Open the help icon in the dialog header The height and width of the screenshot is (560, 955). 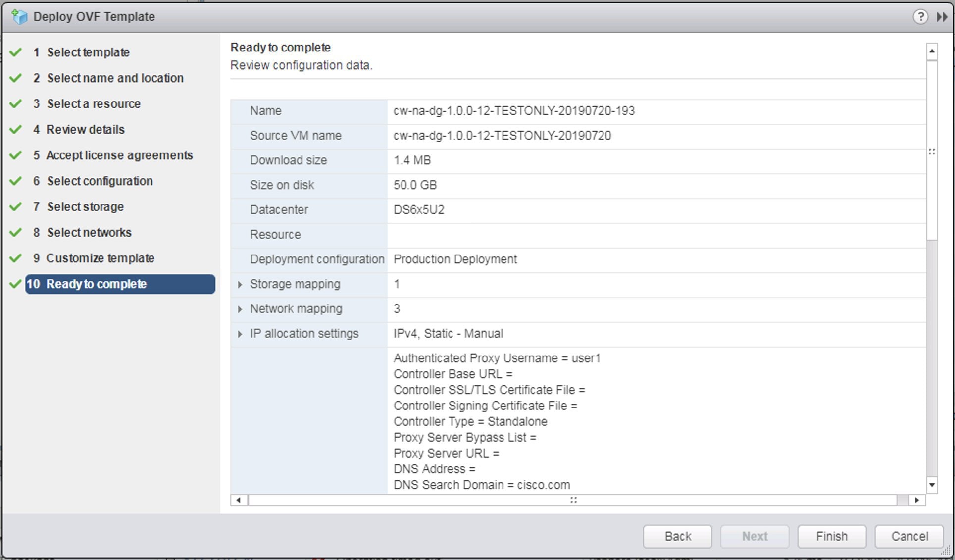point(920,16)
